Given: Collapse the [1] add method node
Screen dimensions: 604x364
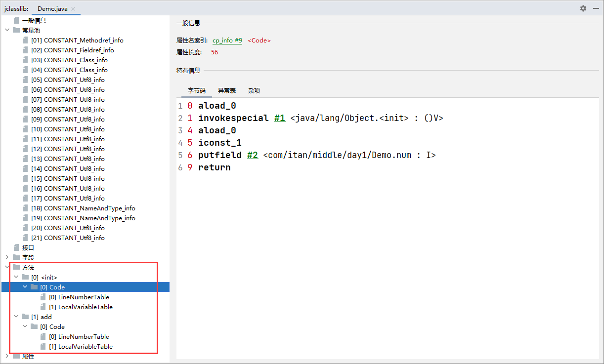Looking at the screenshot, I should coord(16,316).
